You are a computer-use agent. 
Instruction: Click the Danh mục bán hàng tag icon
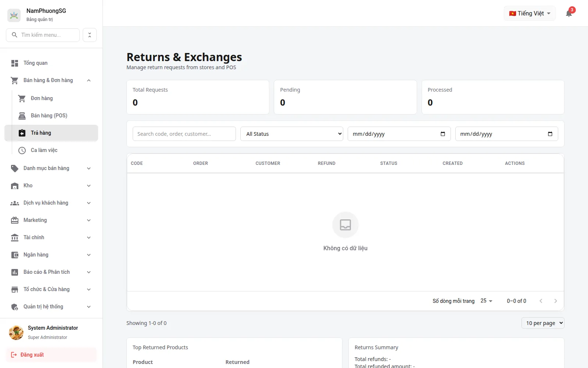pos(15,169)
